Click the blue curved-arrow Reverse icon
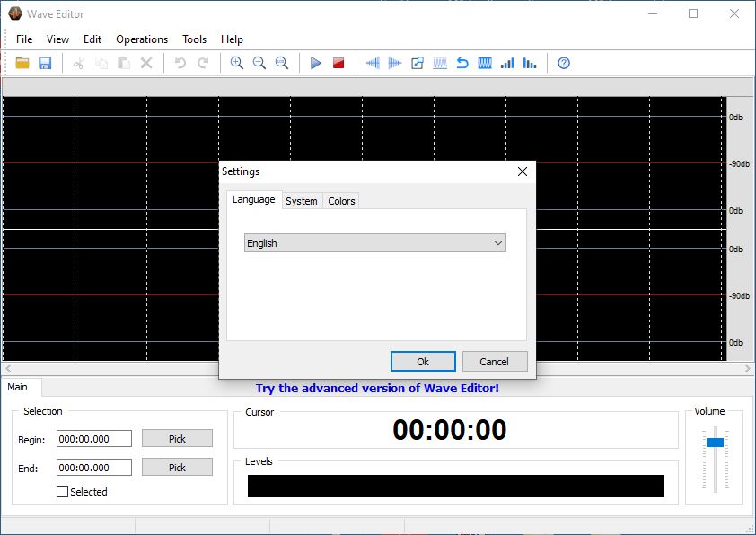Image resolution: width=756 pixels, height=535 pixels. 462,63
